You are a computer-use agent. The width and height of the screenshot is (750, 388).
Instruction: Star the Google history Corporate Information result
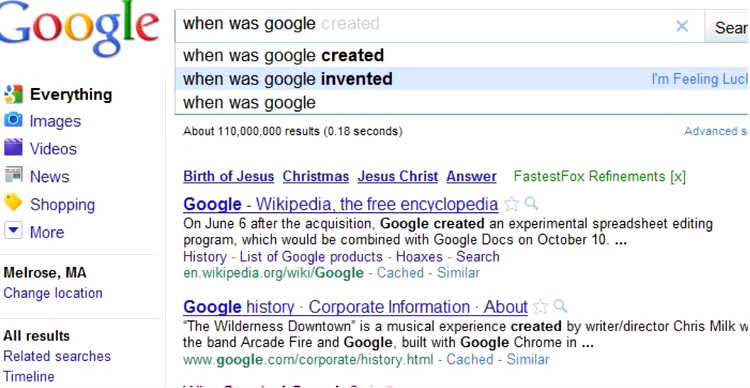pyautogui.click(x=540, y=307)
